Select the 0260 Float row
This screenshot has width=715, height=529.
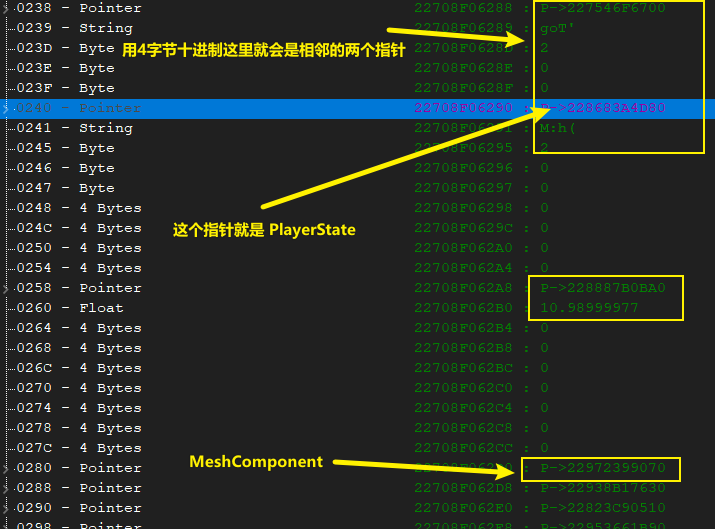69,308
